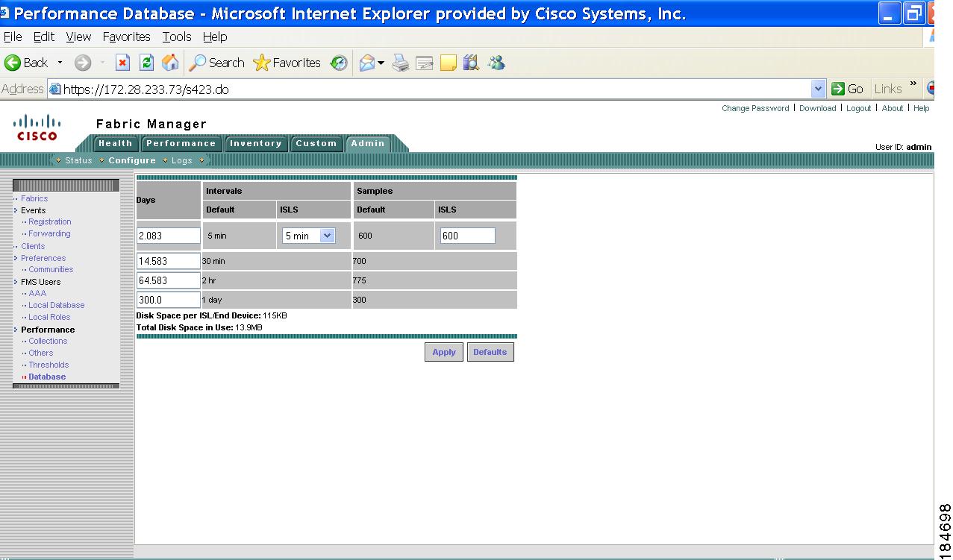
Task: Click the Days field showing 2.083
Action: click(169, 236)
